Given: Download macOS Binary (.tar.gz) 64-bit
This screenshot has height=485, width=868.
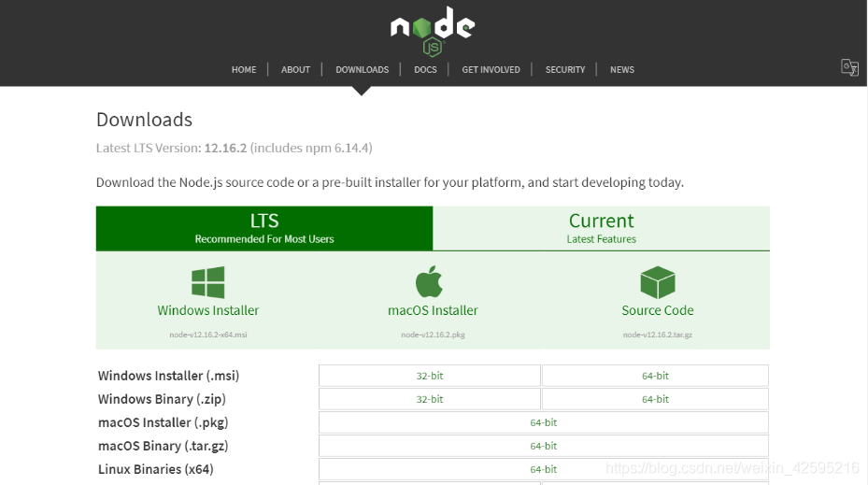Looking at the screenshot, I should tap(544, 446).
